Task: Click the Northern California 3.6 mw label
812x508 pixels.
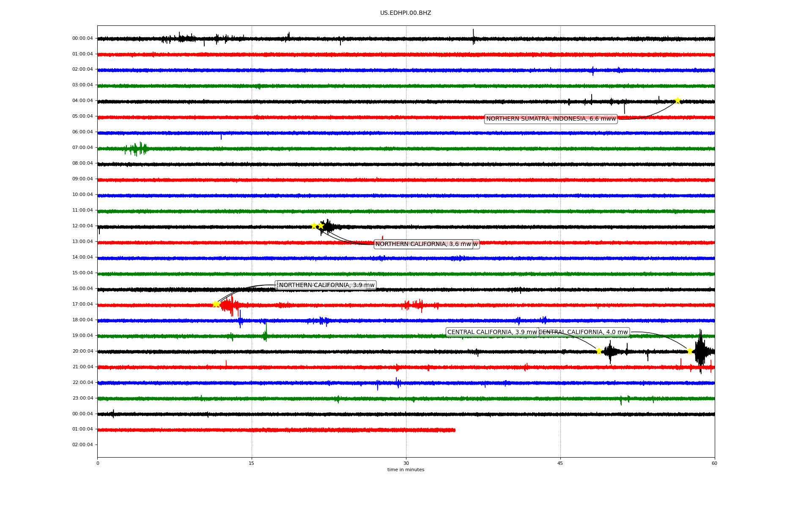Action: pyautogui.click(x=423, y=244)
